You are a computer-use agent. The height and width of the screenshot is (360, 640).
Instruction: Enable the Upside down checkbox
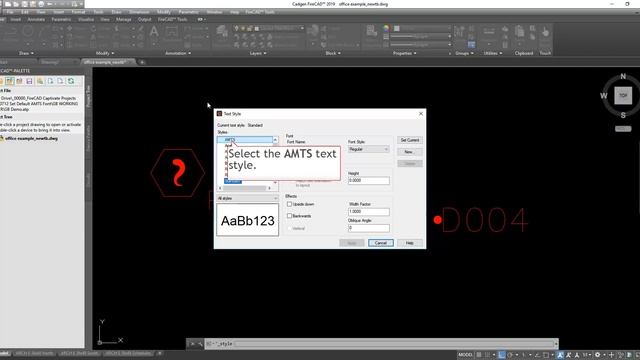pos(289,204)
